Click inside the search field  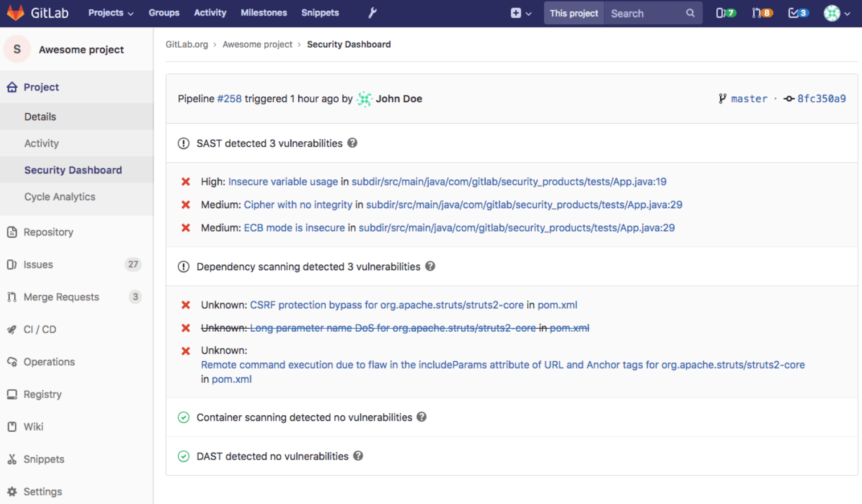(649, 13)
